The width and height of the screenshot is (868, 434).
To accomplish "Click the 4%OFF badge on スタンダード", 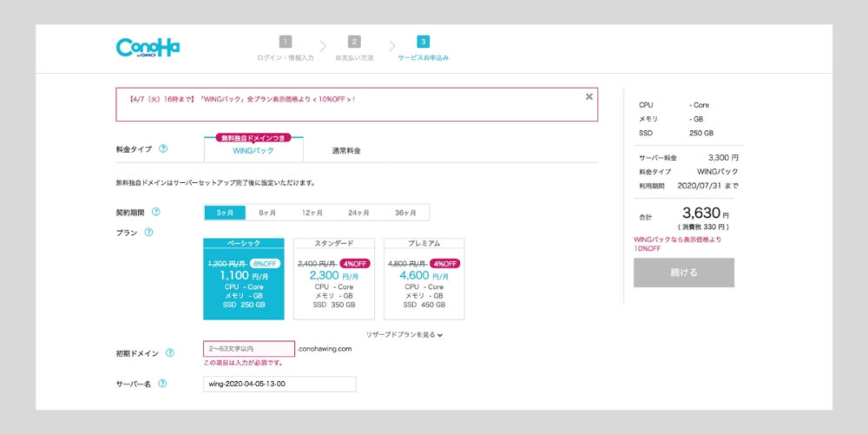I will click(x=355, y=264).
